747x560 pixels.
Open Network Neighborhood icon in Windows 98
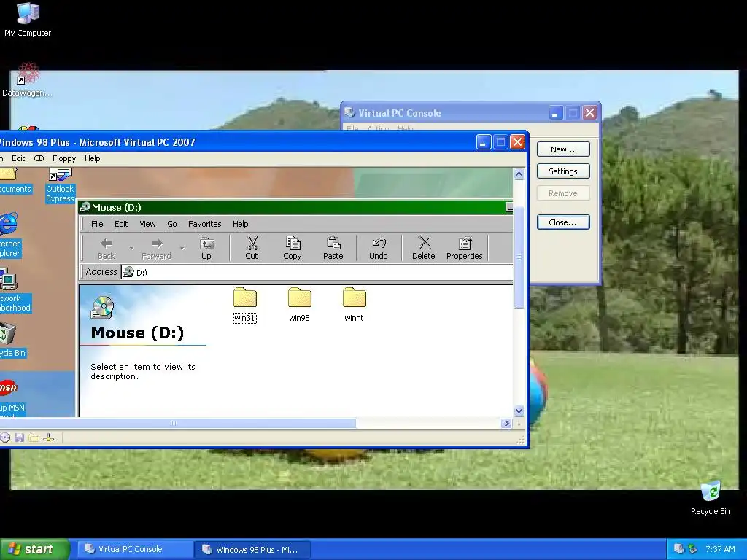click(x=15, y=289)
